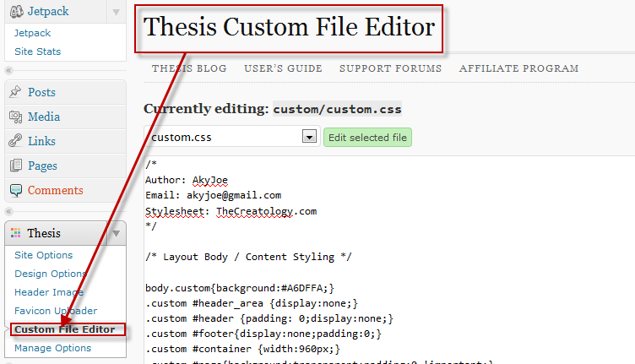Click the Thesis colored grid icon
The image size is (635, 364).
click(16, 233)
